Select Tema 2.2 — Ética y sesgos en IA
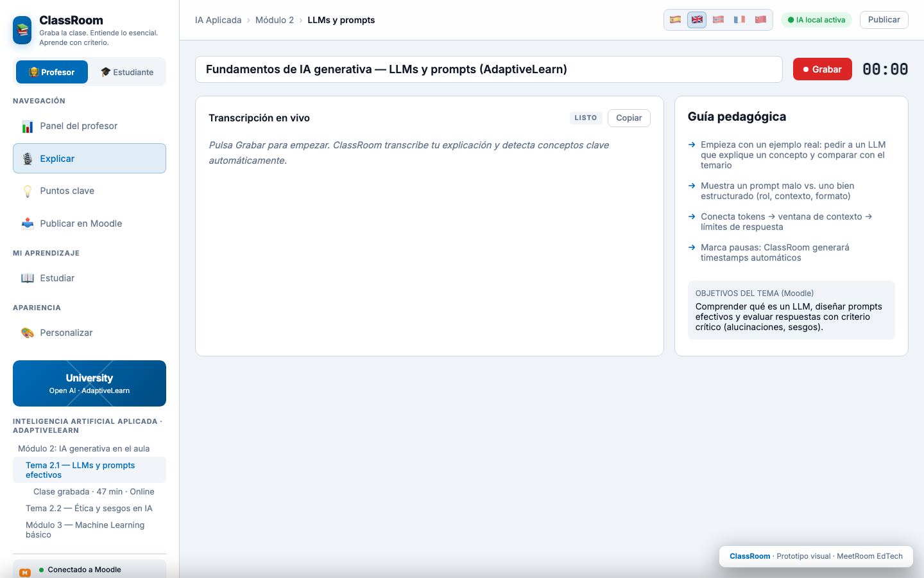924x578 pixels. coord(89,508)
